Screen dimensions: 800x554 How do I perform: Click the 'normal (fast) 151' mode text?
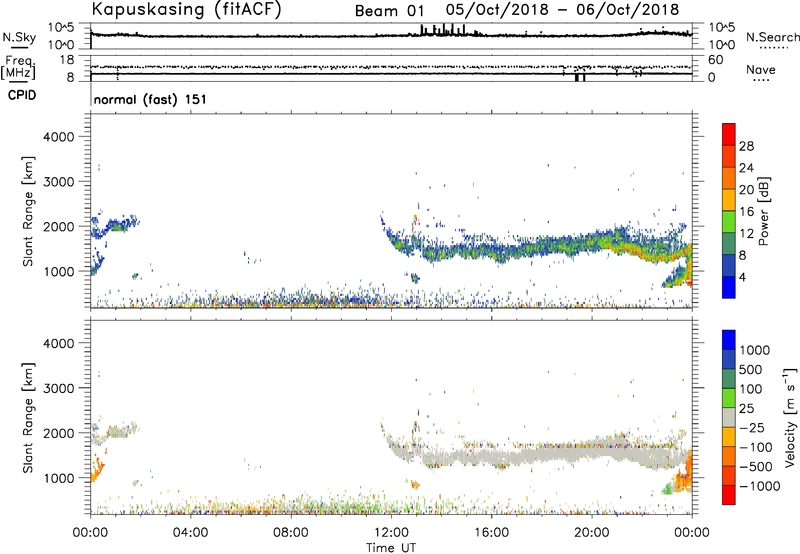pyautogui.click(x=150, y=99)
